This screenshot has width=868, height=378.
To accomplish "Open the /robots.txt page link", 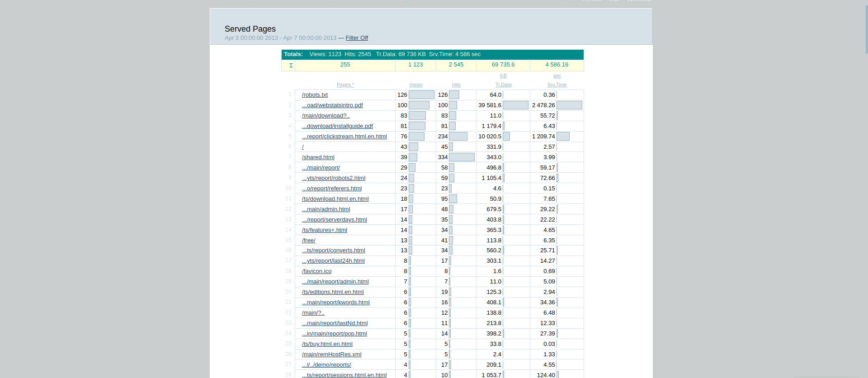I will [315, 95].
